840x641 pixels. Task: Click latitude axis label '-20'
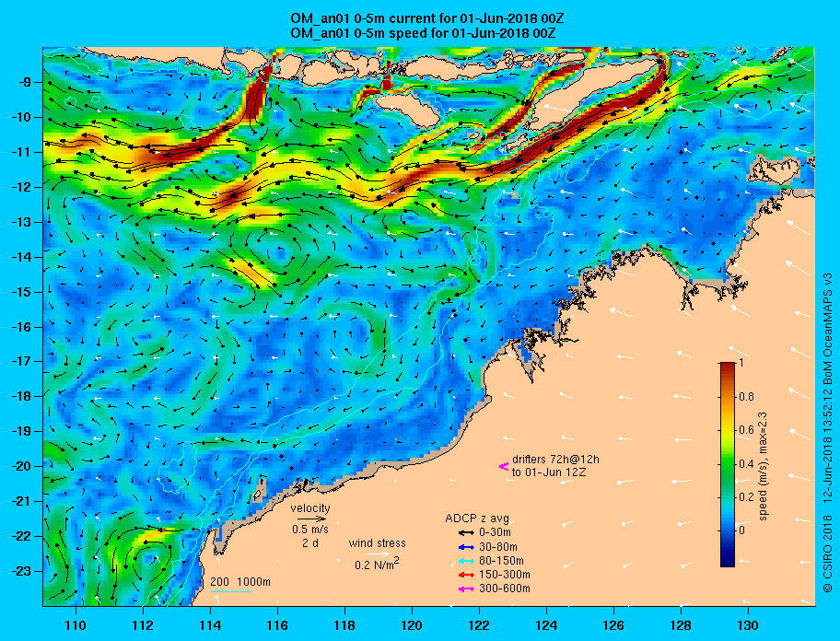pyautogui.click(x=22, y=466)
